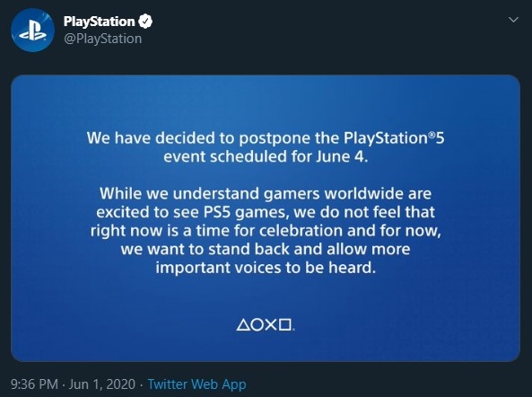Click the 'excited to see PS5 games' line
The width and height of the screenshot is (532, 397).
point(266,212)
